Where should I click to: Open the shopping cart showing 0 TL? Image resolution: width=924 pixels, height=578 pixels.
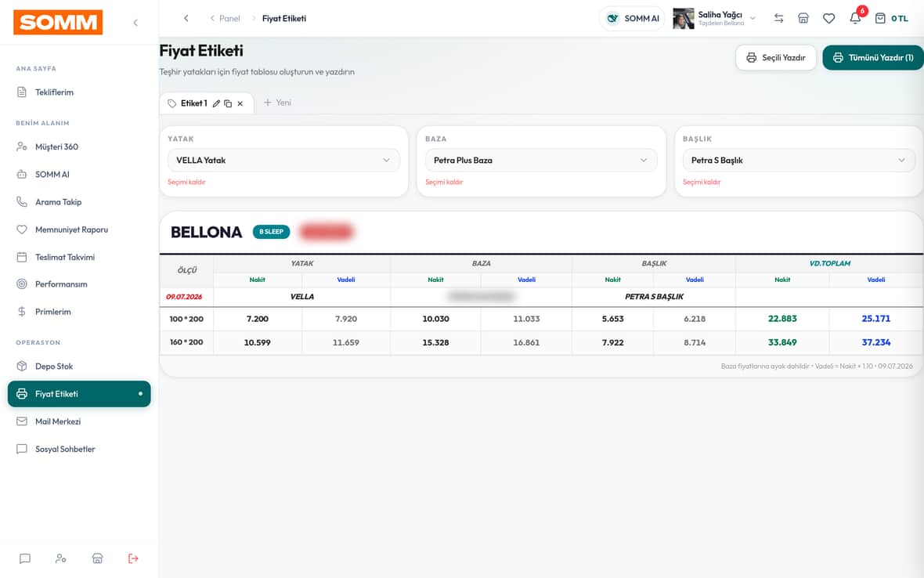891,18
